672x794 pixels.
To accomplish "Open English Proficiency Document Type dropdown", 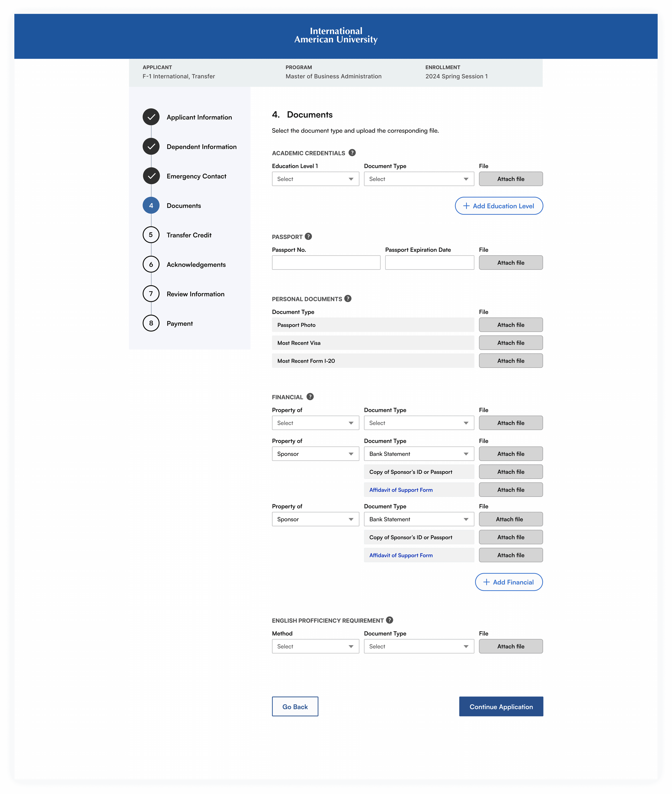I will [419, 646].
